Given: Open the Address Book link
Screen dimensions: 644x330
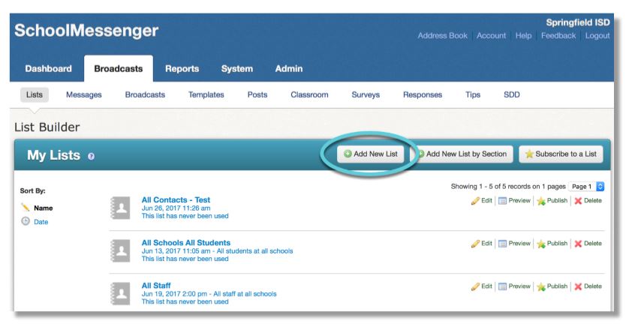Looking at the screenshot, I should point(442,36).
